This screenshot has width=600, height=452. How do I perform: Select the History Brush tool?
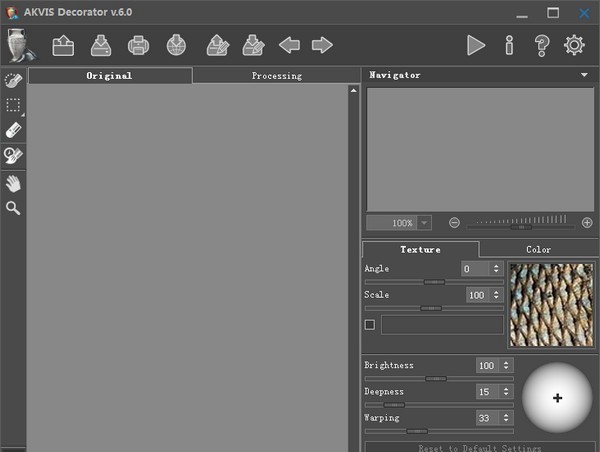[13, 156]
